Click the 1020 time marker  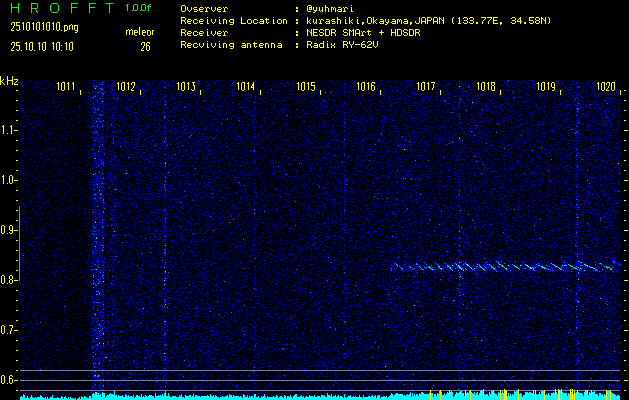pyautogui.click(x=606, y=86)
